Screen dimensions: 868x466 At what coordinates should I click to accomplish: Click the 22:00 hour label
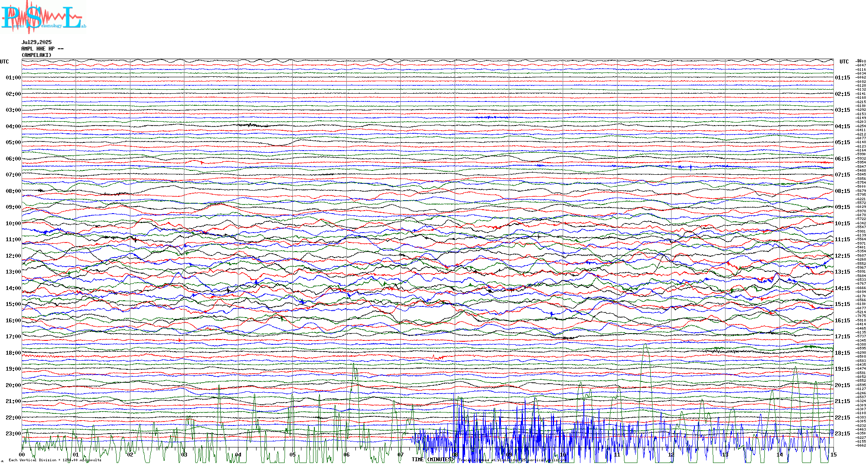click(13, 418)
